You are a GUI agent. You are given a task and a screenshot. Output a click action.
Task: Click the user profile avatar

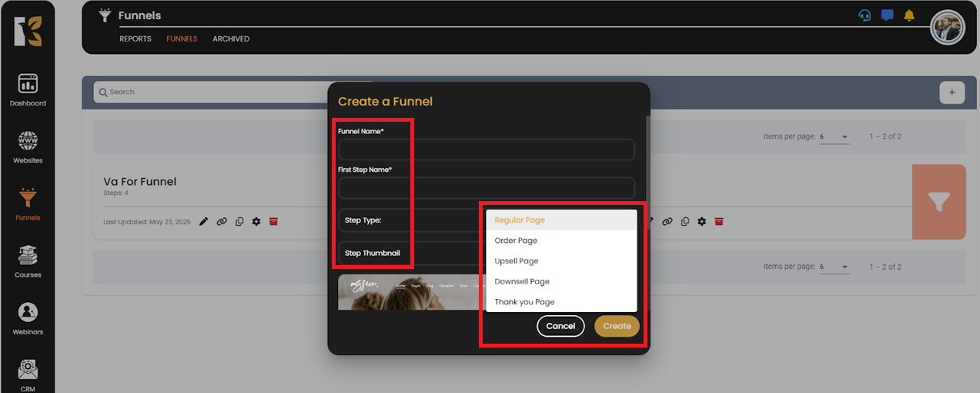947,29
